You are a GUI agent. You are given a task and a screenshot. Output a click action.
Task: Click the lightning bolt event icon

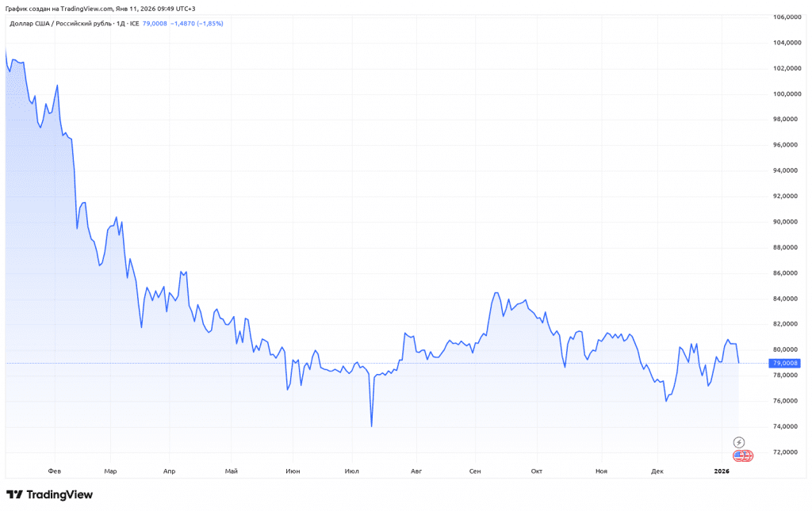tap(739, 442)
